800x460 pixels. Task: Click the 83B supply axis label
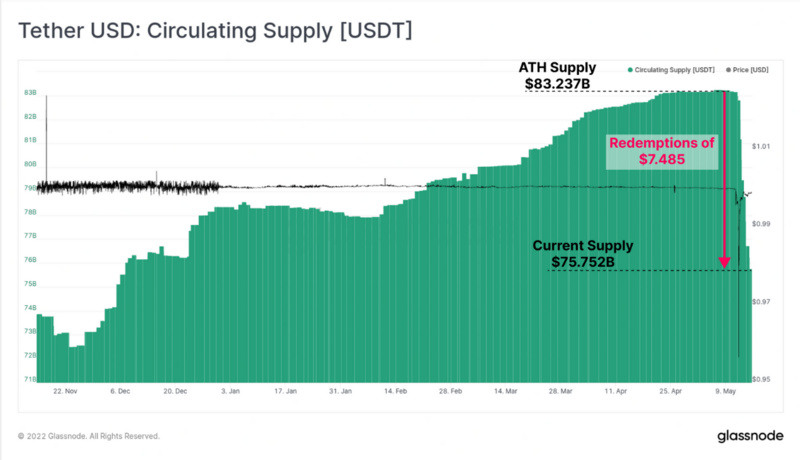[30, 92]
